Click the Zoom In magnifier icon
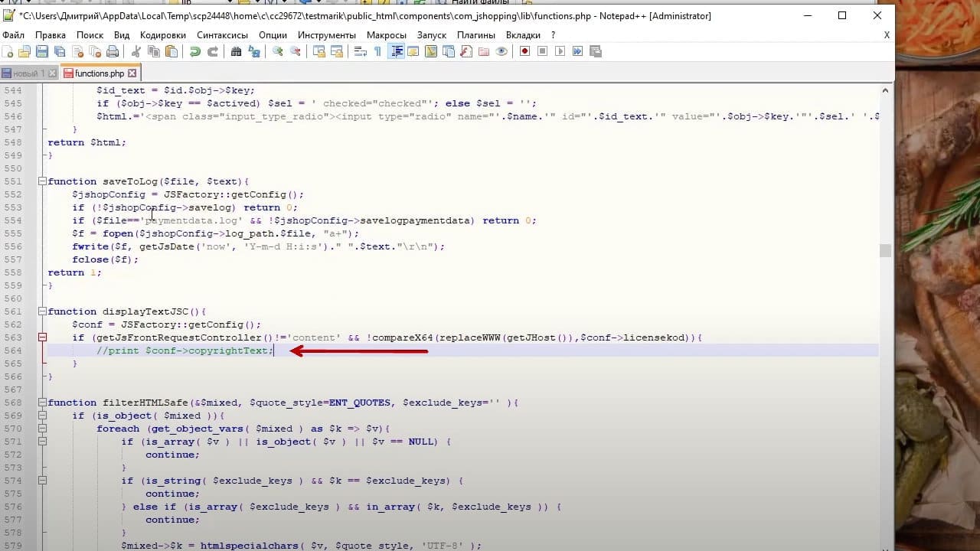The width and height of the screenshot is (980, 551). pos(277,51)
